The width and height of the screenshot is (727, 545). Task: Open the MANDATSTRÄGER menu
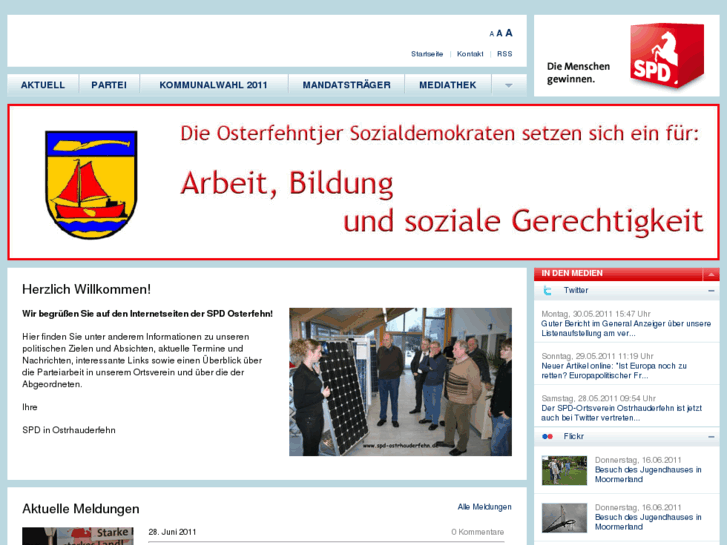[346, 85]
